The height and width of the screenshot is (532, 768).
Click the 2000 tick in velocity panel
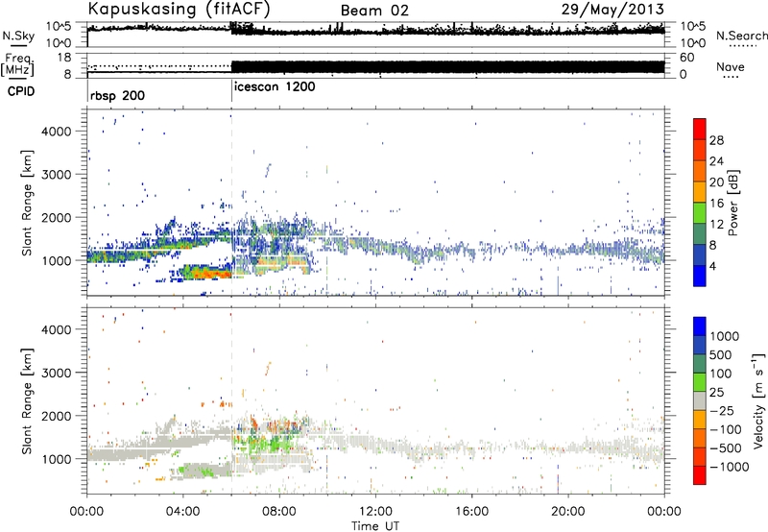coord(57,416)
